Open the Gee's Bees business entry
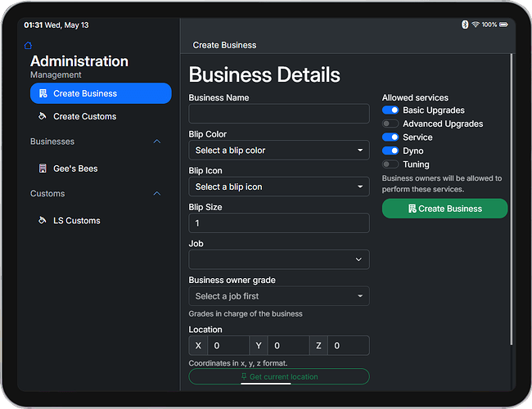Viewport: 532px width, 409px height. click(101, 169)
